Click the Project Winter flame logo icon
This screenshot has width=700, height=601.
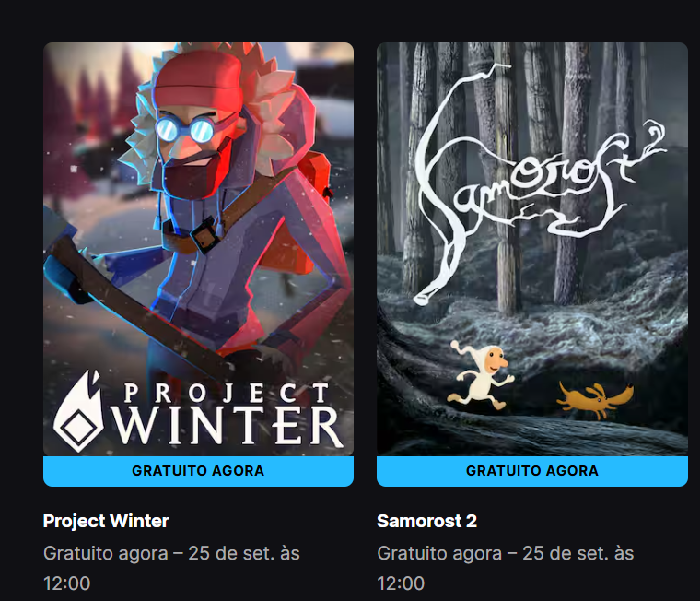[x=78, y=411]
